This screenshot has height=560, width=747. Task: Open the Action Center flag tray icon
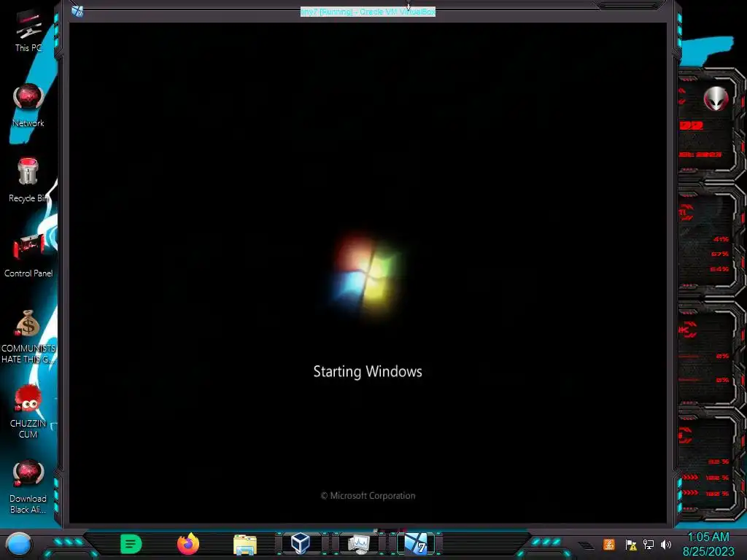coord(631,545)
